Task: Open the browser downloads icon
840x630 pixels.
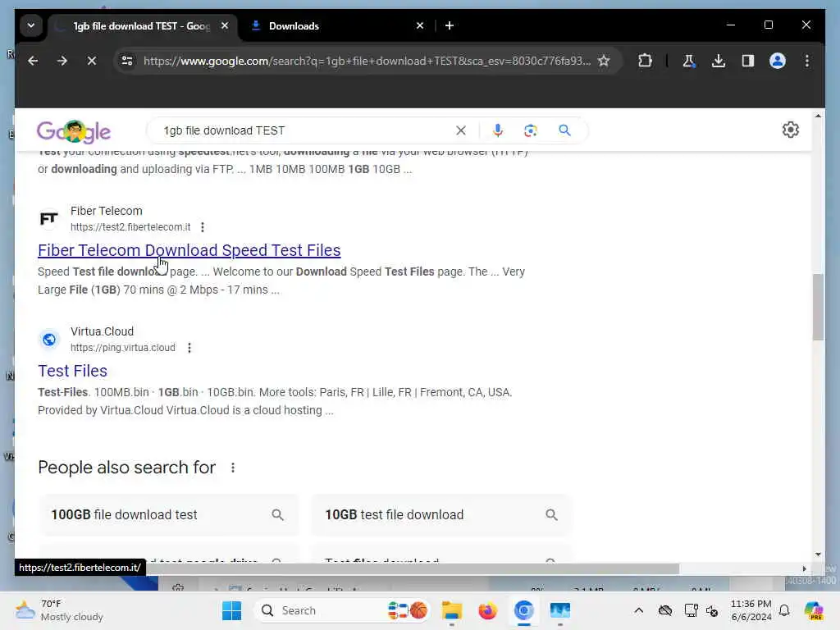Action: (x=719, y=61)
